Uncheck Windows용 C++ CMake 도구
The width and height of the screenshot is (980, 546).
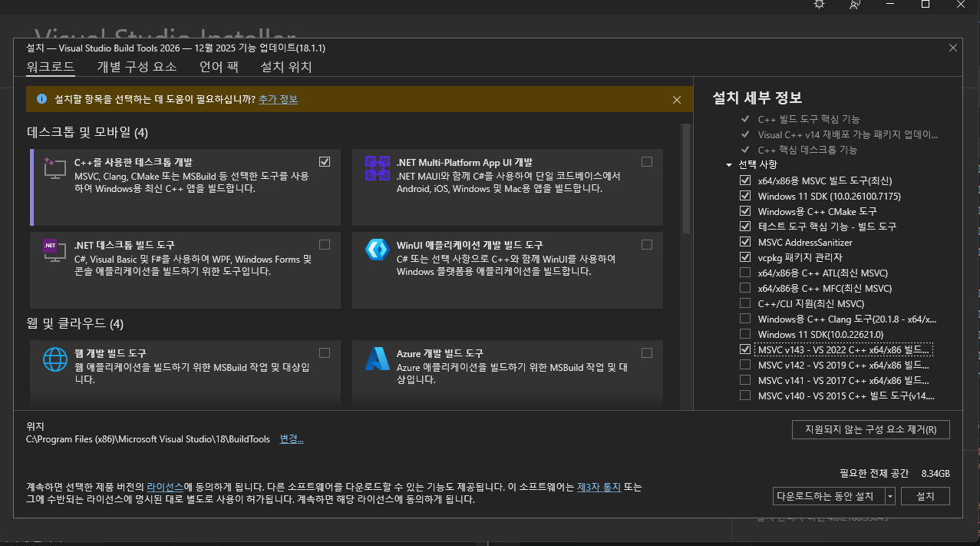tap(745, 211)
